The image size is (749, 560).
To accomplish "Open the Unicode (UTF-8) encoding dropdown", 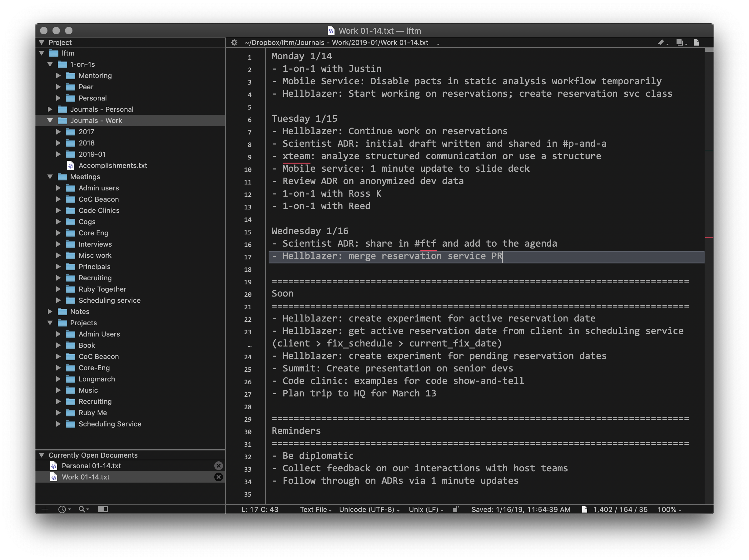I will (x=369, y=509).
